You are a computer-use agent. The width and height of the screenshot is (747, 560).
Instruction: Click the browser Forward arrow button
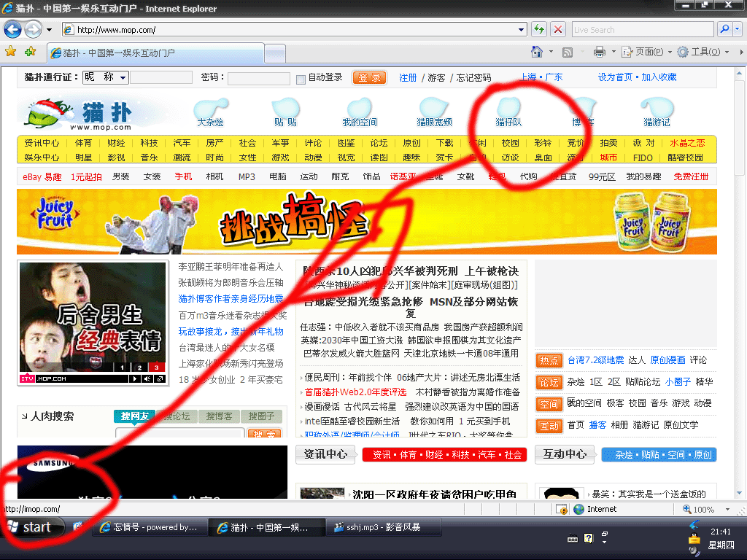pyautogui.click(x=33, y=29)
